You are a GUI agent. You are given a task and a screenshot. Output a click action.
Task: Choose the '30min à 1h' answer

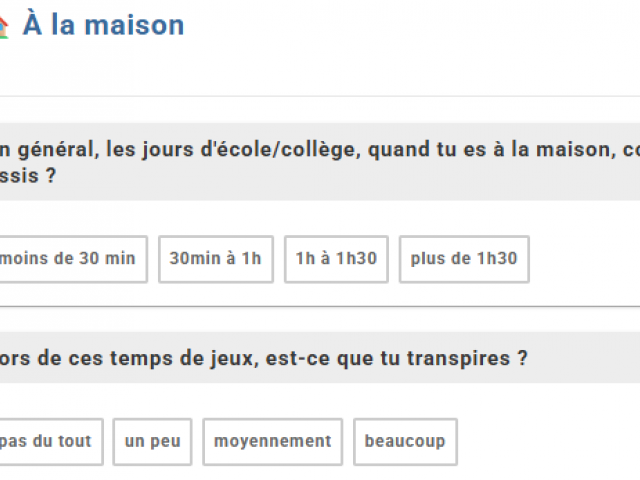pos(215,259)
